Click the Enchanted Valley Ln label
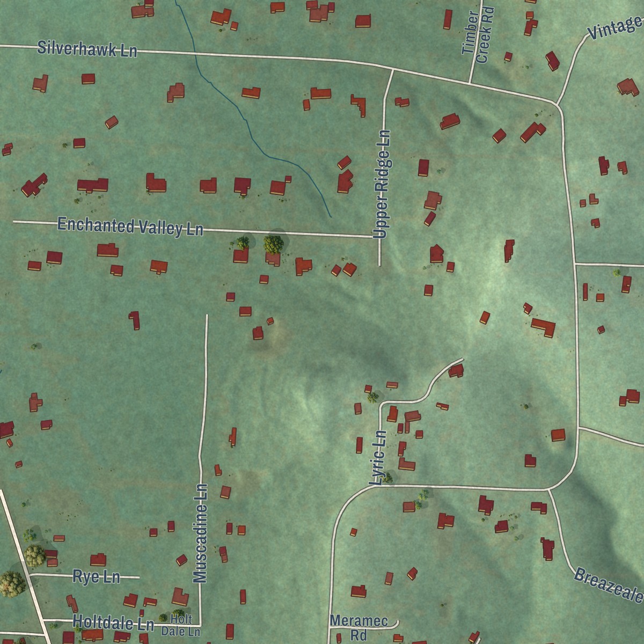The height and width of the screenshot is (644, 644). (130, 226)
